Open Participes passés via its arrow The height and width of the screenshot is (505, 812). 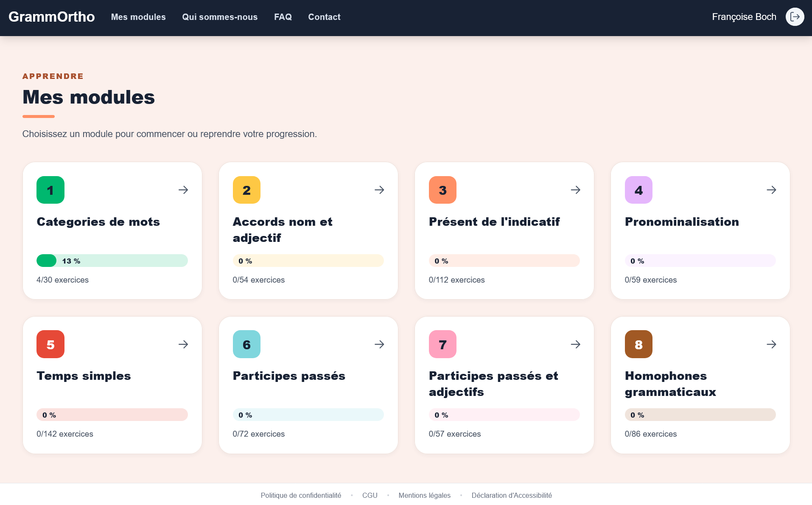tap(379, 344)
